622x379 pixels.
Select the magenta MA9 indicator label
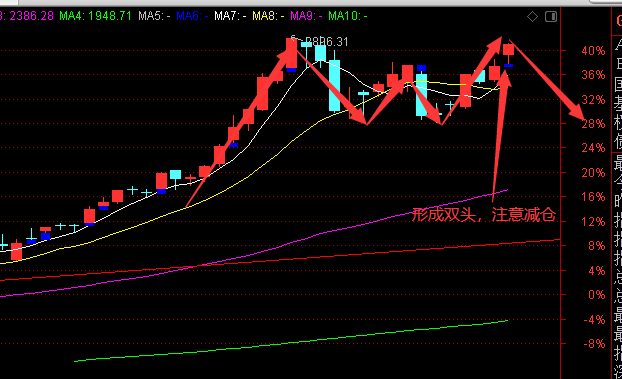306,16
